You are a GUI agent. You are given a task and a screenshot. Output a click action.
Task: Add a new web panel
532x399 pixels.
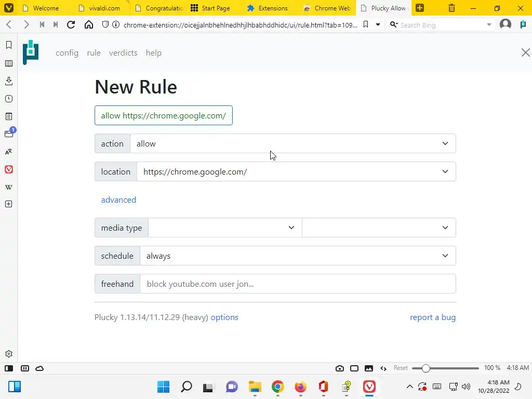9,204
